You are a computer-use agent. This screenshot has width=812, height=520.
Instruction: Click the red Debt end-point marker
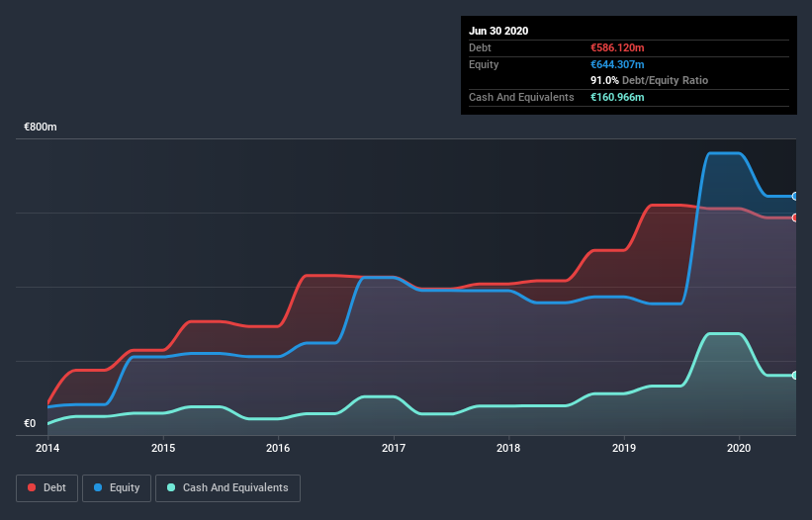coord(795,217)
